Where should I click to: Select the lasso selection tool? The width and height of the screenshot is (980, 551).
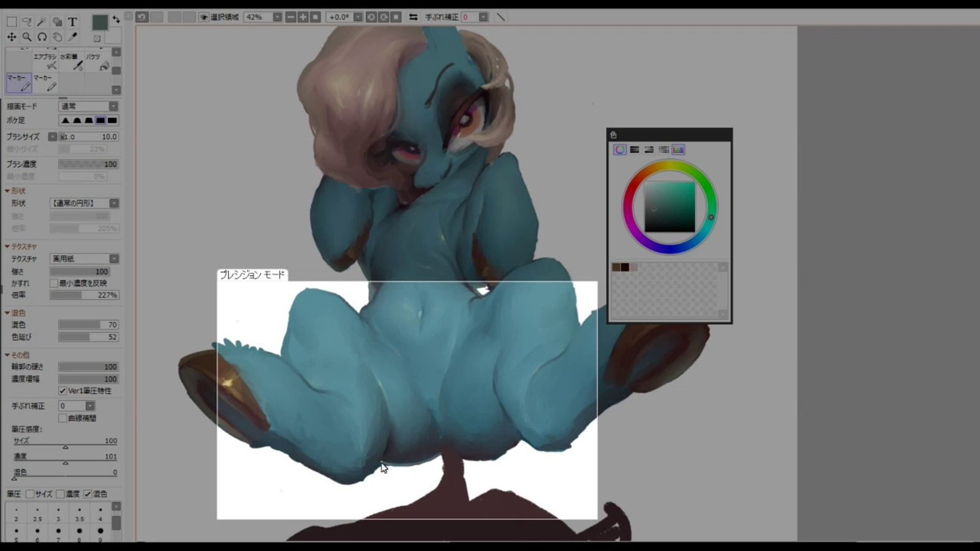coord(27,22)
